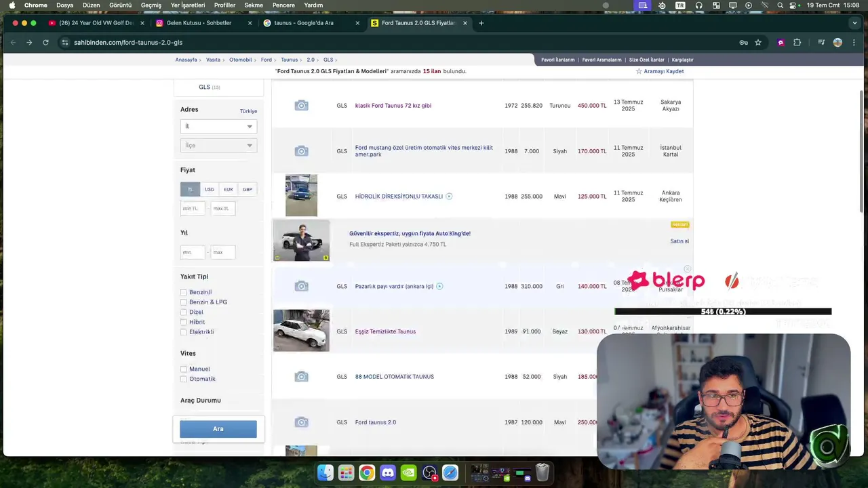The image size is (868, 488).
Task: Check the Hibrit fuel type checkbox
Action: click(x=184, y=322)
